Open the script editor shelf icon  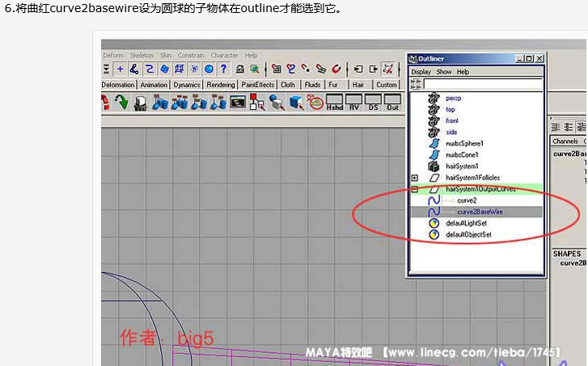coord(238,103)
